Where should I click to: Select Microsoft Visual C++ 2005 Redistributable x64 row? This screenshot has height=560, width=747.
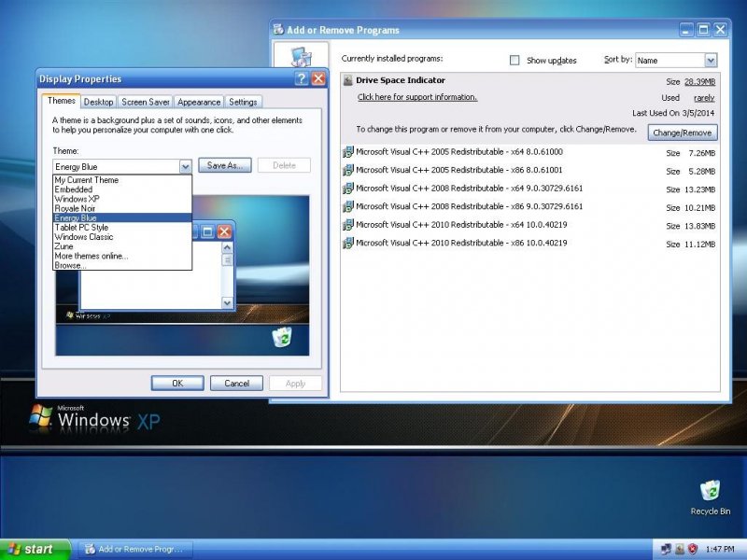tap(529, 152)
